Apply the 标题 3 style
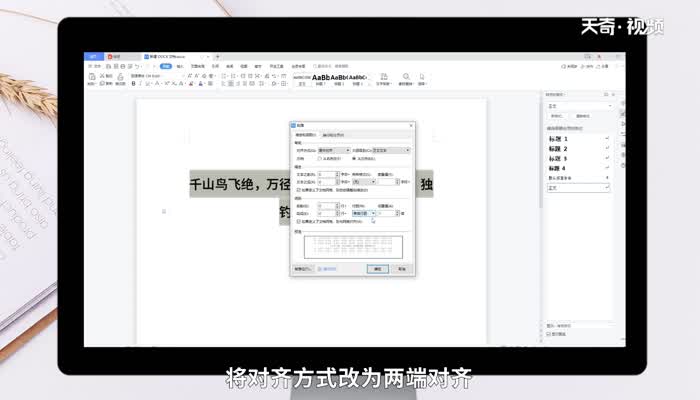This screenshot has width=700, height=400. tap(578, 158)
